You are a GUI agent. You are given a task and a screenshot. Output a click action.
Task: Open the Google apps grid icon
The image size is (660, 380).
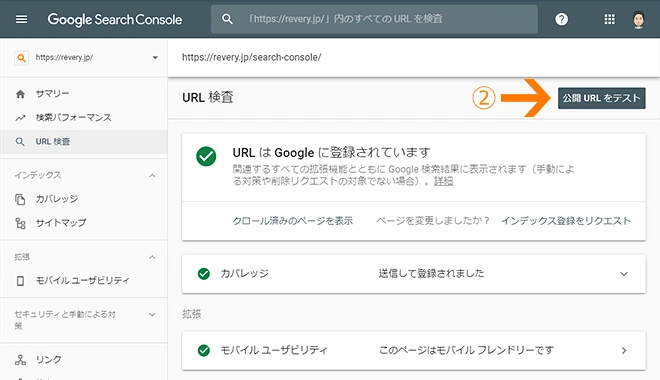[x=609, y=19]
